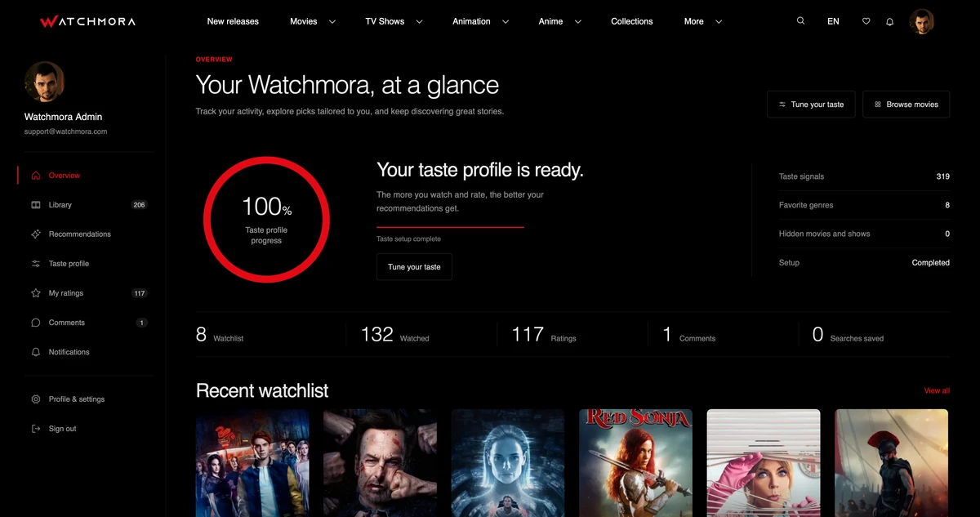Click the Profile & settings gear icon
Viewport: 980px width, 517px height.
[36, 399]
